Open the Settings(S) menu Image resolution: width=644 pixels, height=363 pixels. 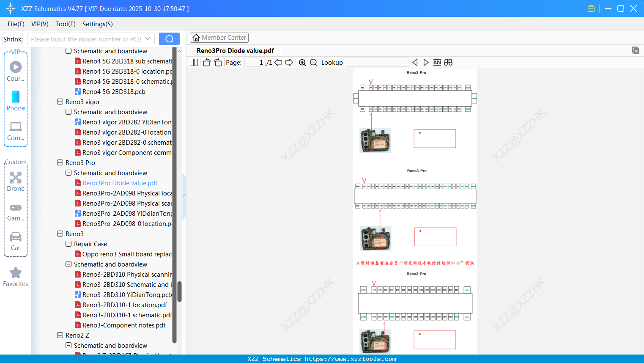(98, 24)
